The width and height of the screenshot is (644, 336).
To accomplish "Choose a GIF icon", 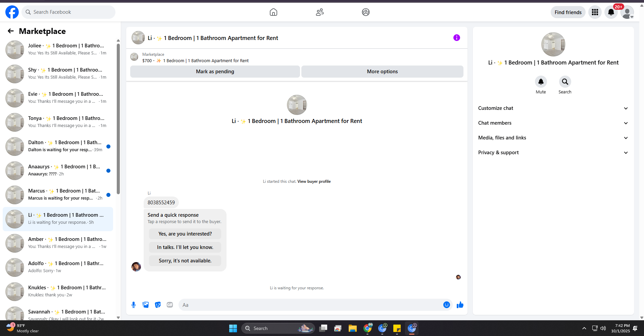I will pyautogui.click(x=170, y=305).
